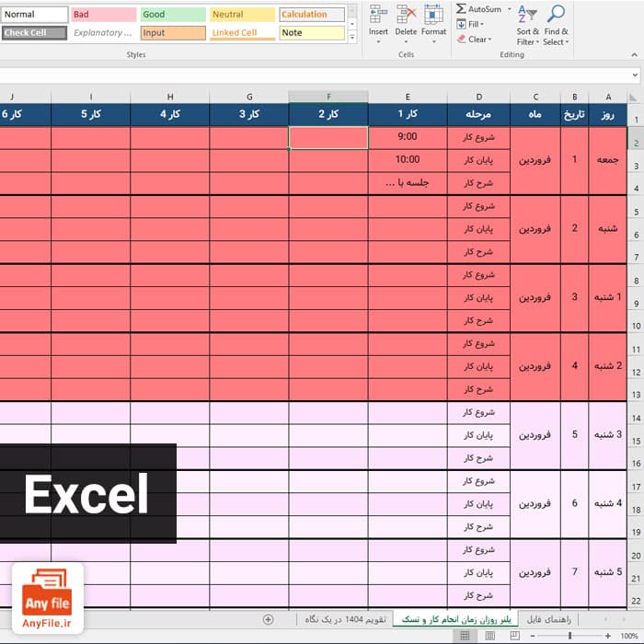Expand the Clear dropdown
The height and width of the screenshot is (644, 644).
pyautogui.click(x=489, y=40)
